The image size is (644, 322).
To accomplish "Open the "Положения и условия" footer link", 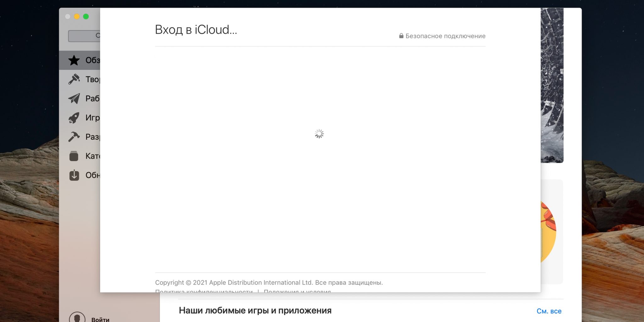I will point(297,291).
